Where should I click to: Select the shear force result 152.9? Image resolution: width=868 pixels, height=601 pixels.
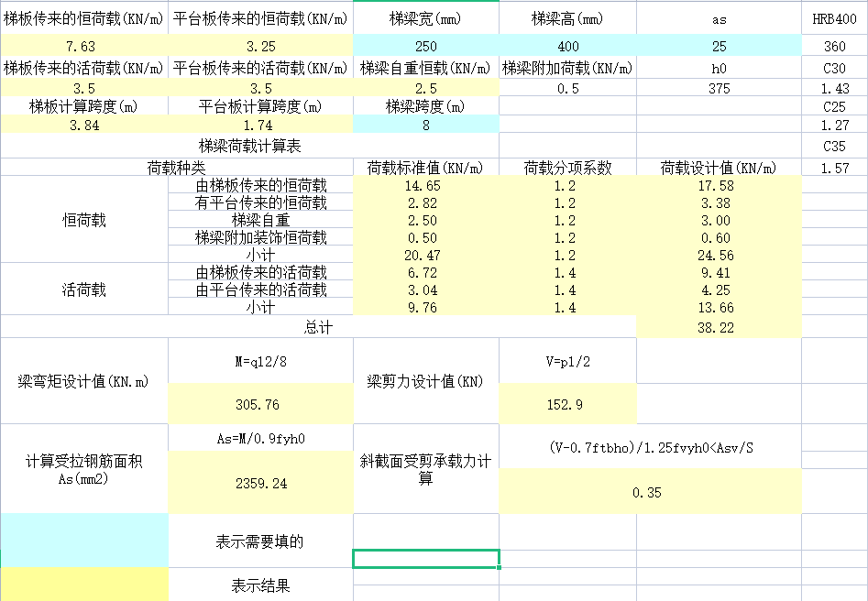click(567, 404)
